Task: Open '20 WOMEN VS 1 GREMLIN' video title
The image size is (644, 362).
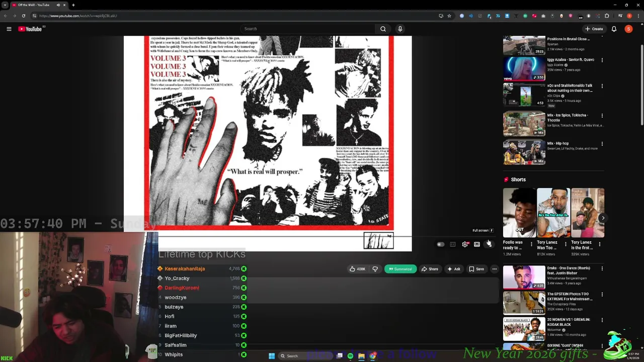Action: [x=569, y=322]
